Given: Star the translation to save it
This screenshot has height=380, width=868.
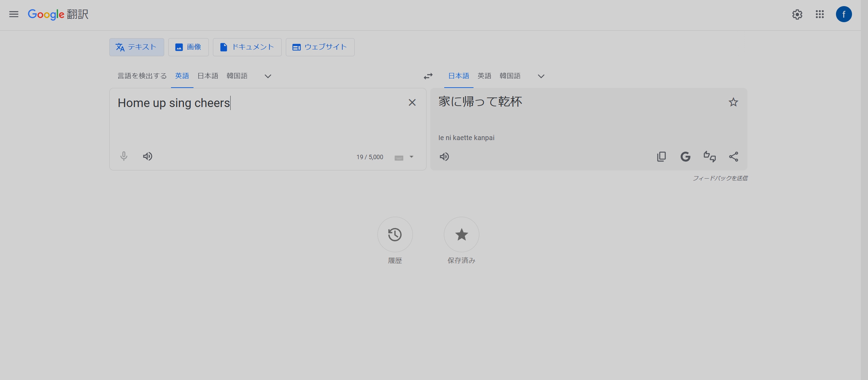Looking at the screenshot, I should [x=733, y=102].
